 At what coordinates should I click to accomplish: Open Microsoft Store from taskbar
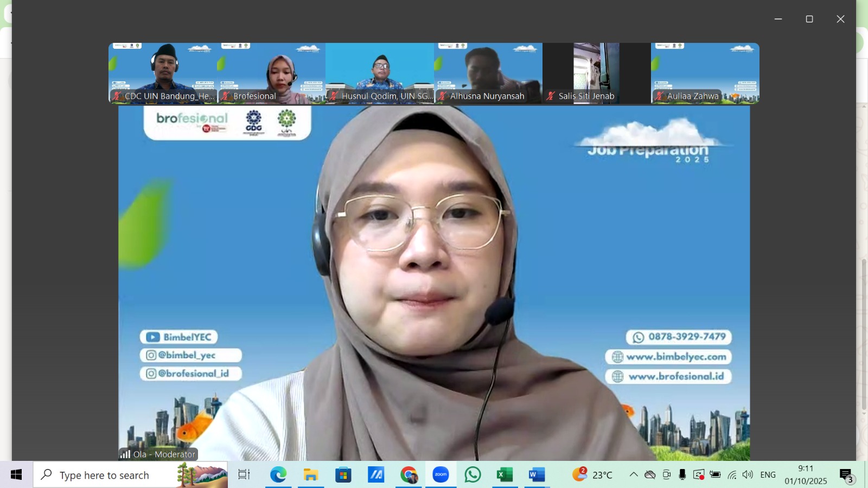click(x=343, y=475)
